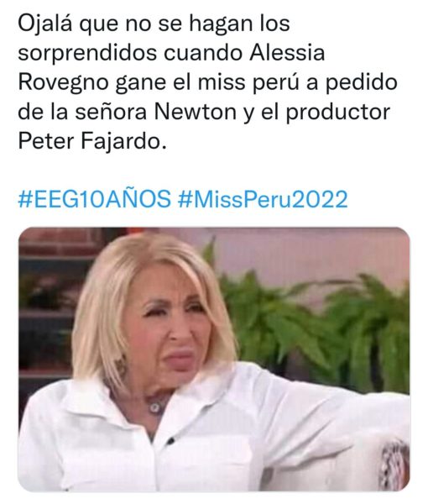Open the attached tweet image

pos(214,359)
